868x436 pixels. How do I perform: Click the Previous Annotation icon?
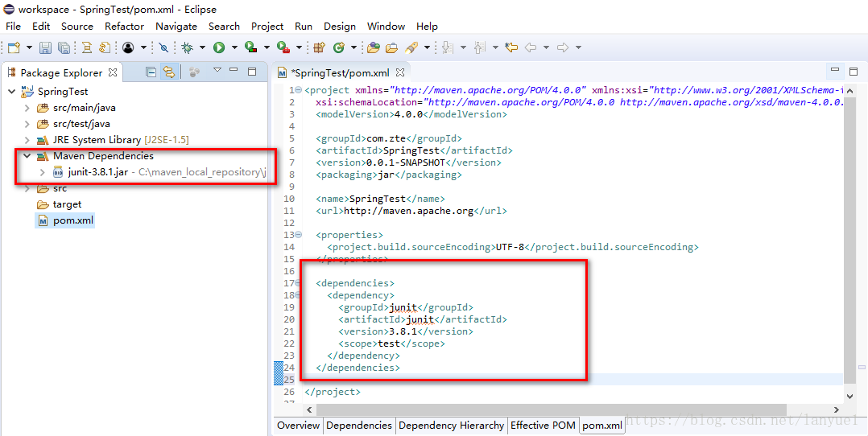tap(480, 47)
